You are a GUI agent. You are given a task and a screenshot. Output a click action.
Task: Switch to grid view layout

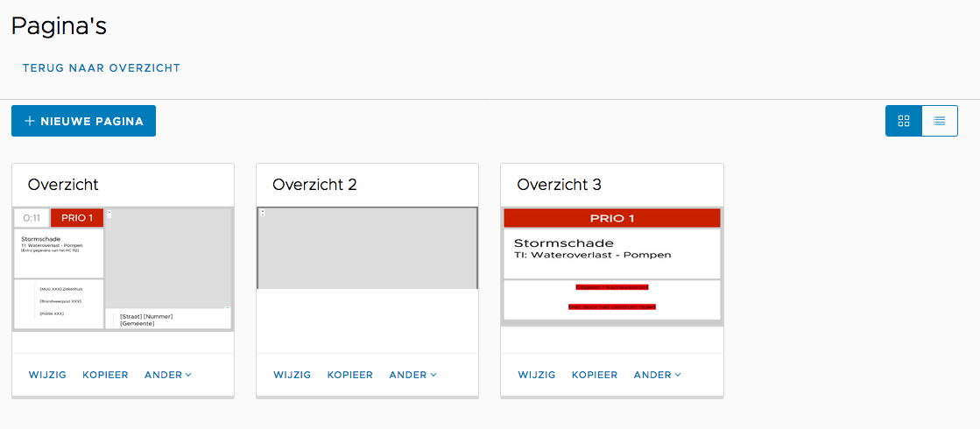click(904, 121)
